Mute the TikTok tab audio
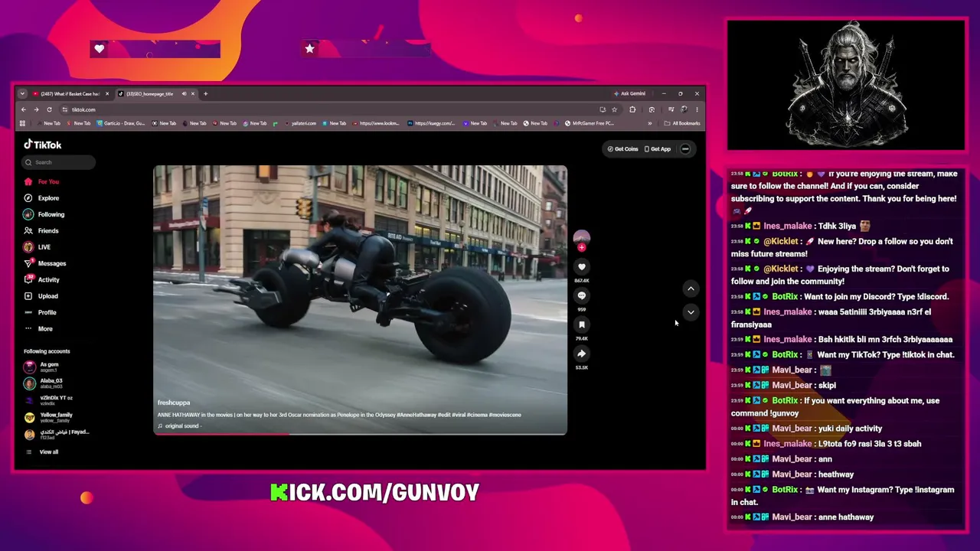This screenshot has height=551, width=980. 184,94
